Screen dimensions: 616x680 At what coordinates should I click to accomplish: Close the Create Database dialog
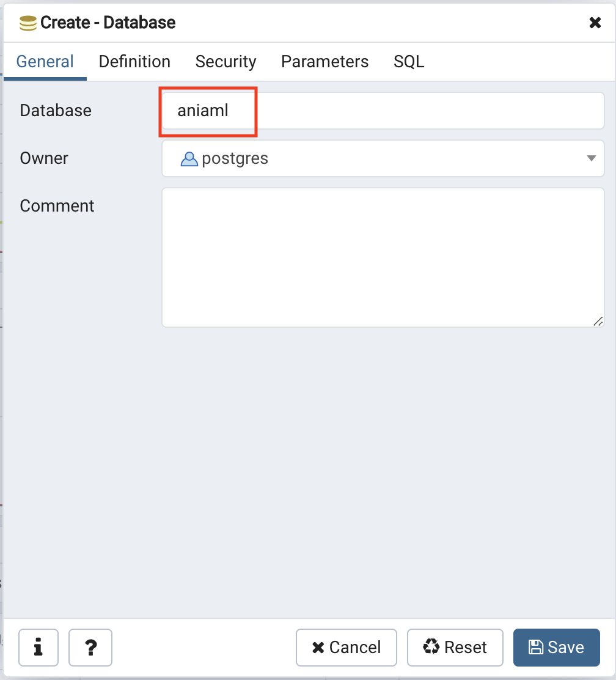pos(595,23)
